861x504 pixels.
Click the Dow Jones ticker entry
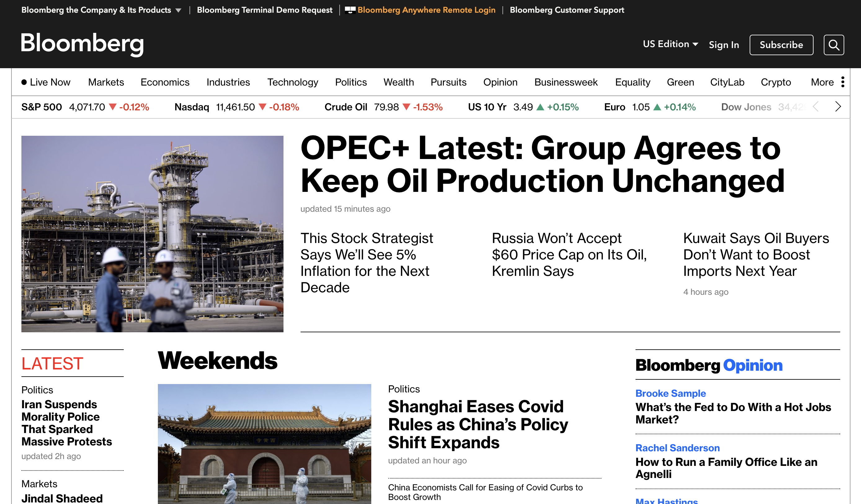[x=763, y=107]
